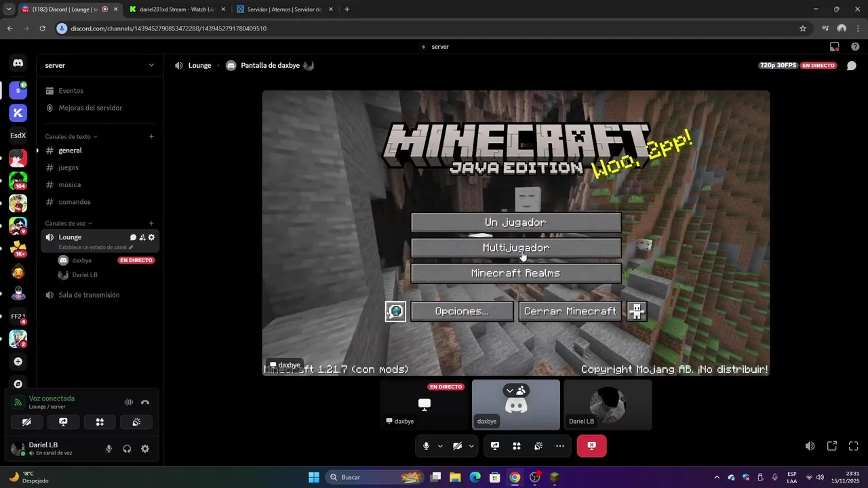Select daxbye EN DIRECTO stream thumbnail
This screenshot has height=488, width=868.
[x=425, y=405]
